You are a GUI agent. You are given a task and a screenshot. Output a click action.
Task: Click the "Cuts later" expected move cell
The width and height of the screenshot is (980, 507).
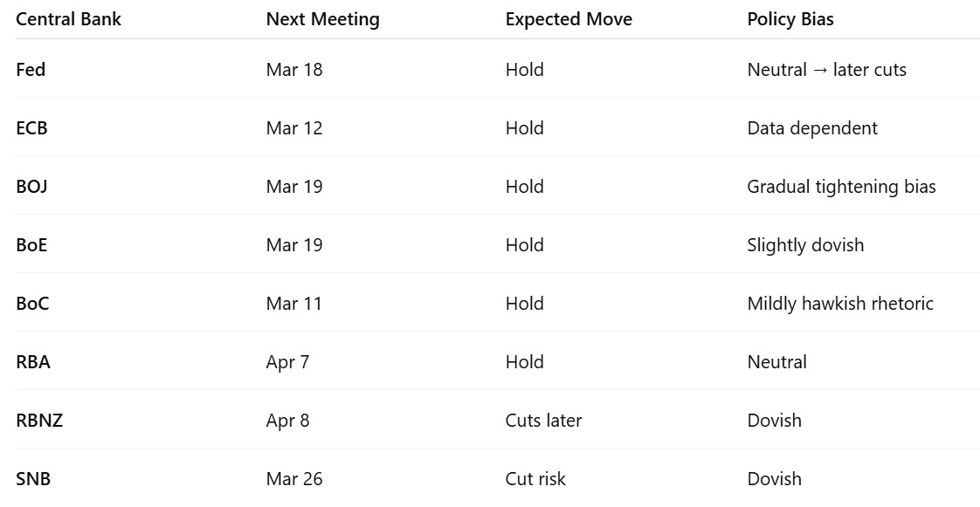pos(543,421)
